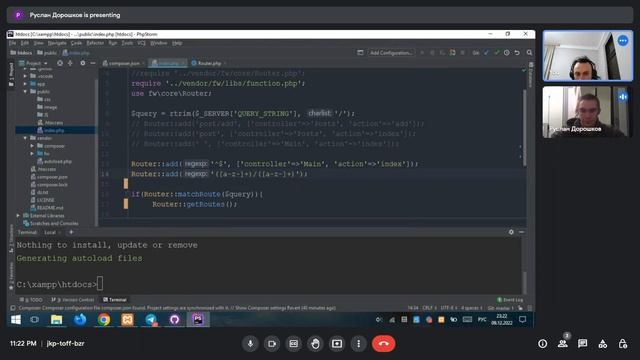Show participants list in the meeting
This screenshot has height=360, width=640.
[563, 344]
